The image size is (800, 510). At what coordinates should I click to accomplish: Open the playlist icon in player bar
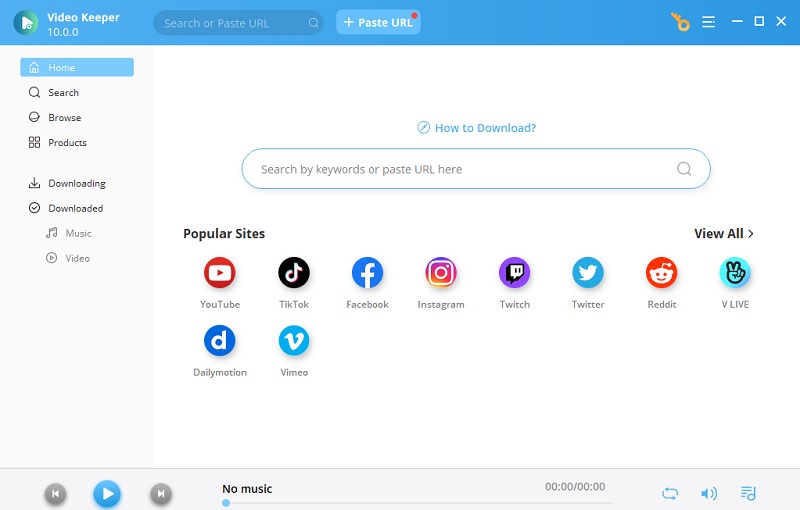[748, 493]
